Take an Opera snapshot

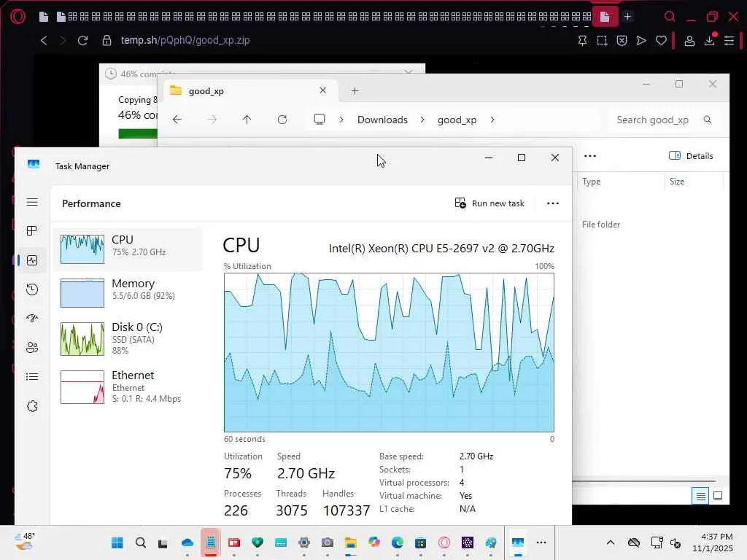coord(602,41)
